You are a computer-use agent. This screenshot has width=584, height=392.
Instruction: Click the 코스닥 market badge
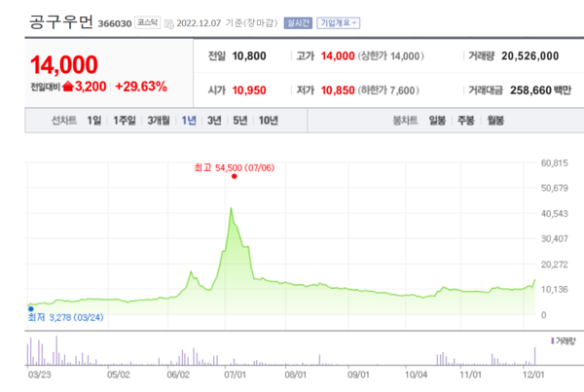click(148, 22)
